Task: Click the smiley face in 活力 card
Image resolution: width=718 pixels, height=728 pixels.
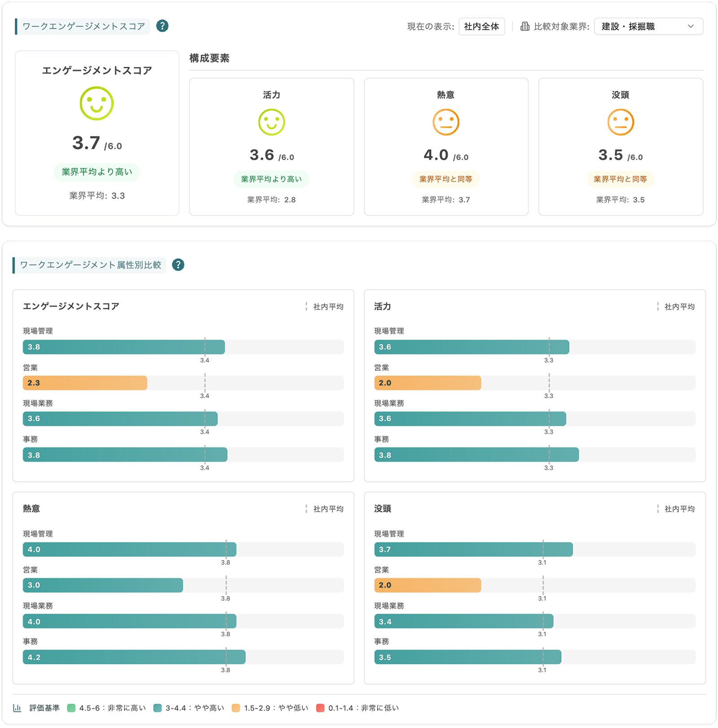Action: click(271, 122)
